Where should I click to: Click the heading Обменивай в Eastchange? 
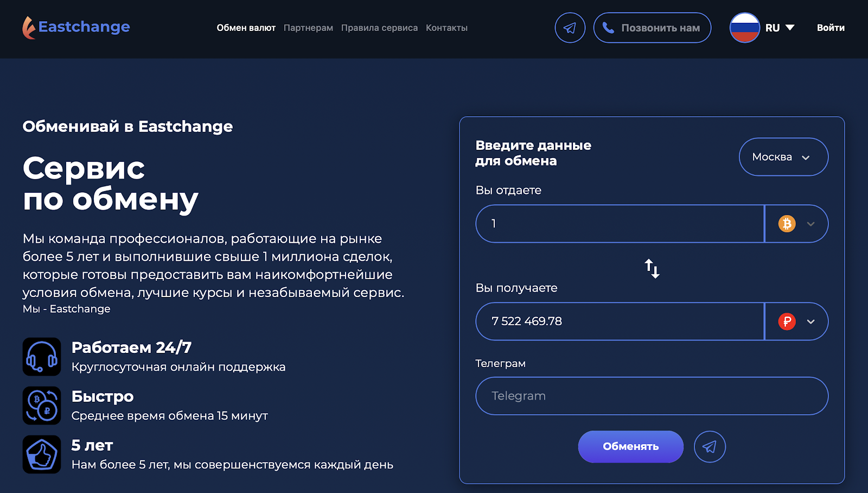point(127,127)
